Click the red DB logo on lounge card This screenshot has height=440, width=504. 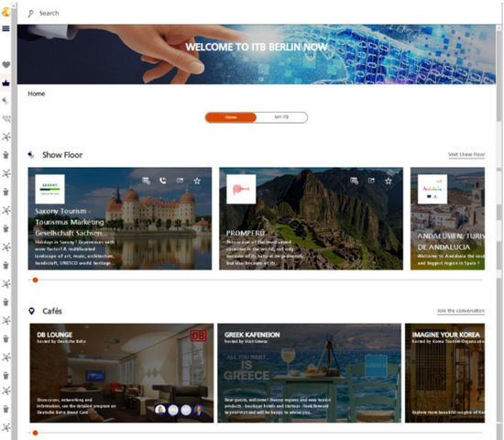coord(198,335)
